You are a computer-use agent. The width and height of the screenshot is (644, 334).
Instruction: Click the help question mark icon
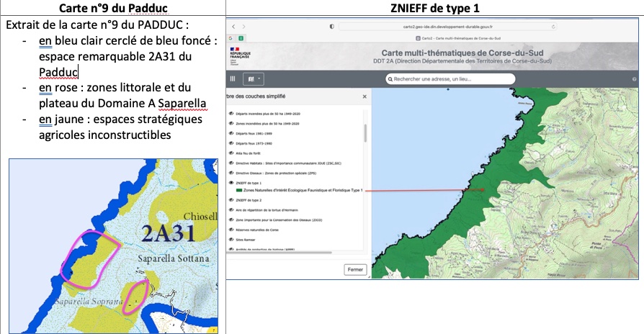coord(635,79)
